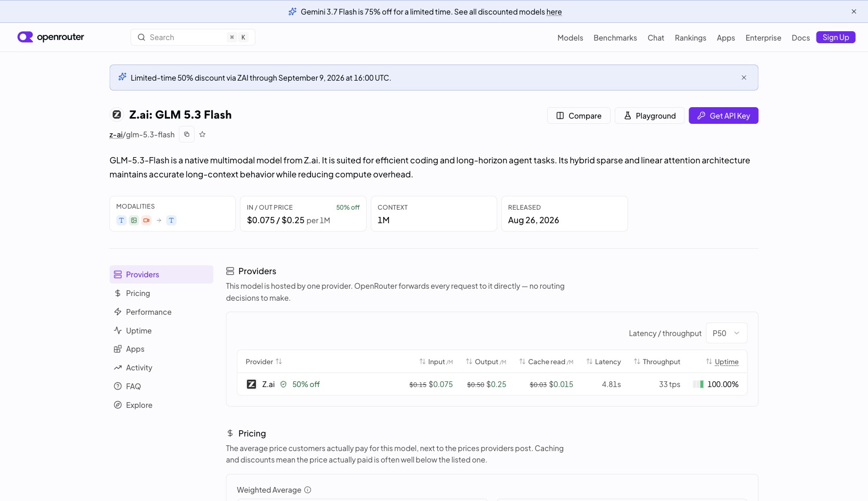Open the Models nav item

click(x=570, y=38)
